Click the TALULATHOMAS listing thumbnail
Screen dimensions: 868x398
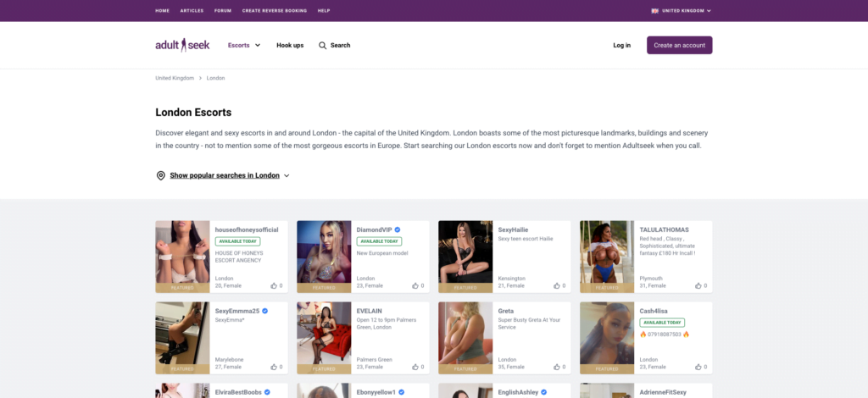click(607, 257)
